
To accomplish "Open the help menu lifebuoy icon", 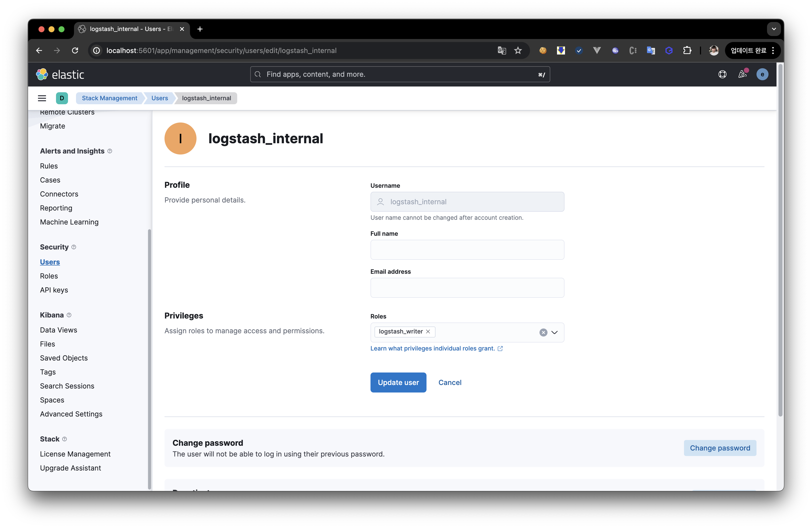I will [x=722, y=74].
